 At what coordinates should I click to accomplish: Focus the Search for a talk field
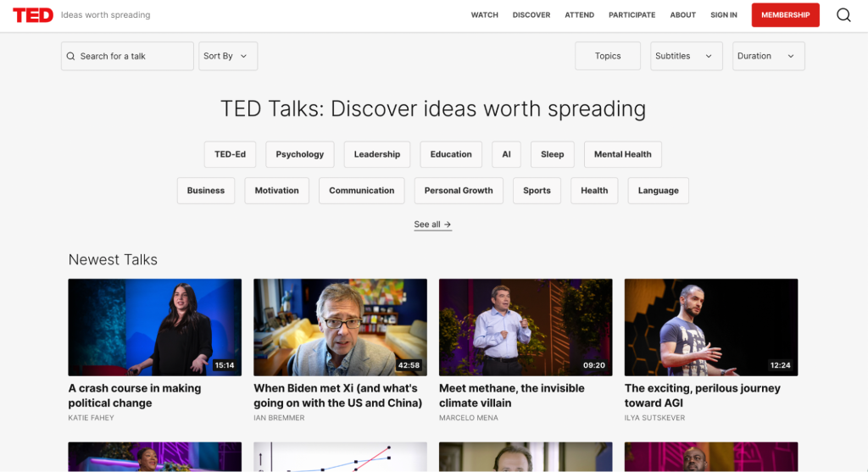[127, 56]
